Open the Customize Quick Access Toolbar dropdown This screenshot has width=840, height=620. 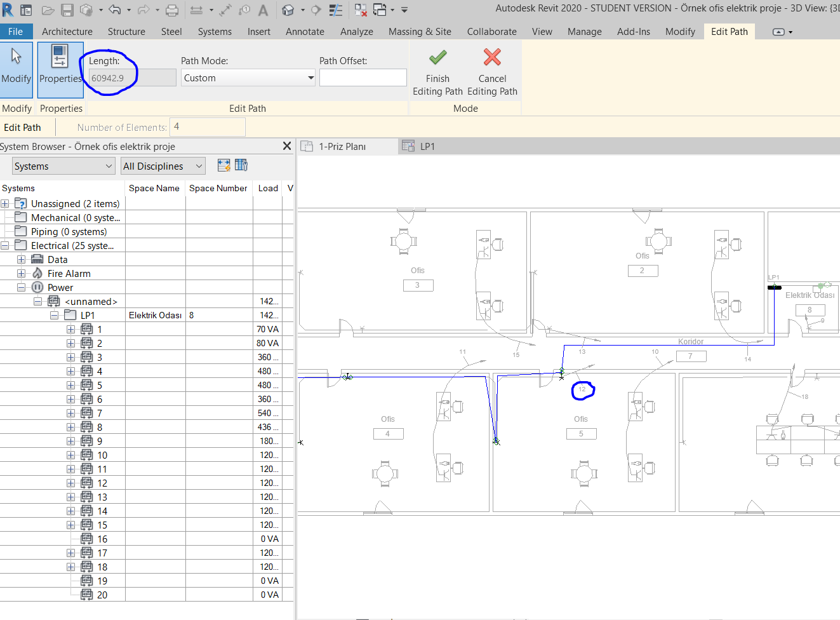coord(404,10)
